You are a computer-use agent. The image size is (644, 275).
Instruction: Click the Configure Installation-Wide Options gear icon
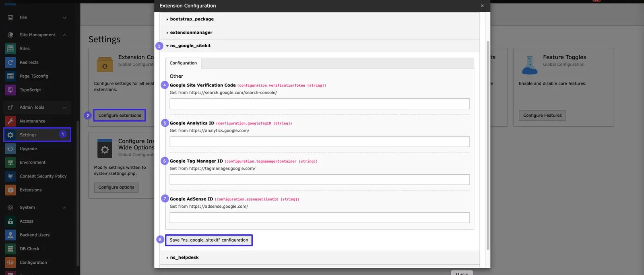pyautogui.click(x=105, y=149)
